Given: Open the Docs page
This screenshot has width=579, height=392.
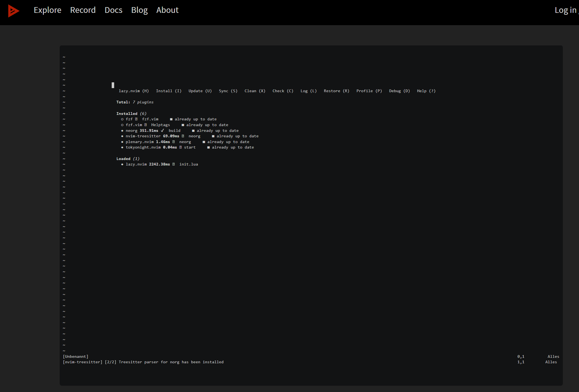Looking at the screenshot, I should pos(113,10).
